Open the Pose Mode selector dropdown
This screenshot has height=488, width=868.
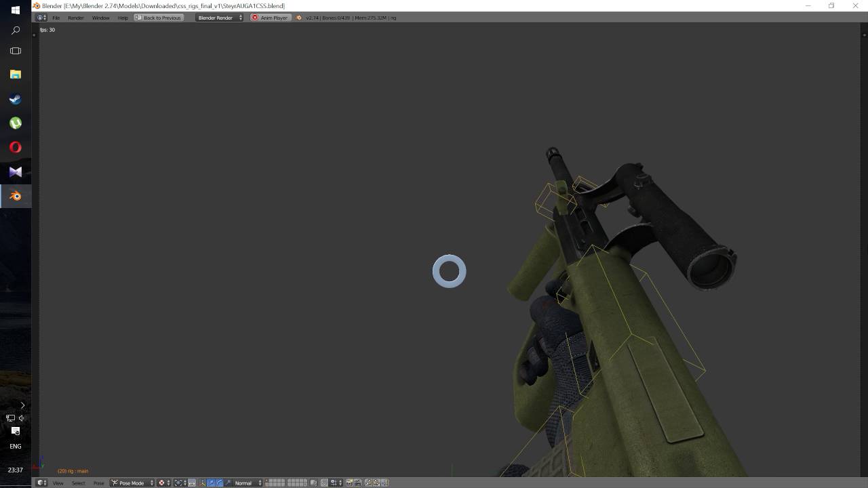click(x=132, y=483)
